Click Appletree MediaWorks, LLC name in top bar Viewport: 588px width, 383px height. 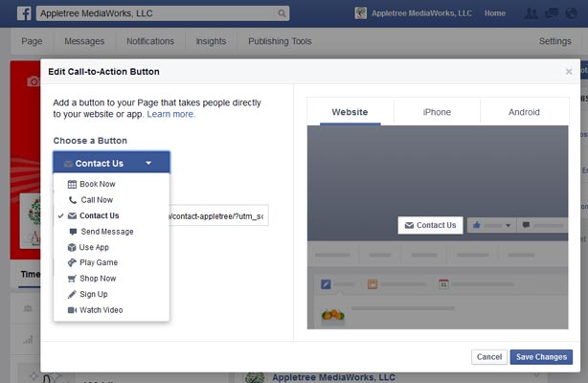421,13
